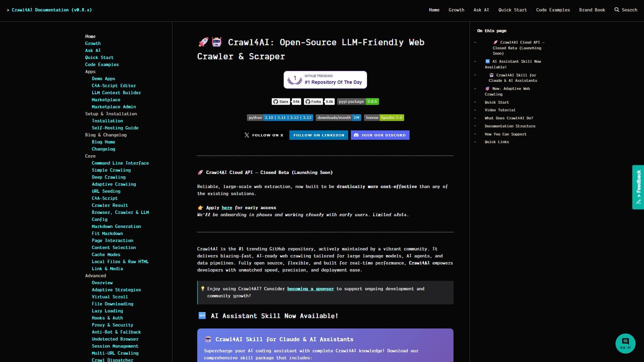Go to Simple Crawling in sidebar

point(111,170)
